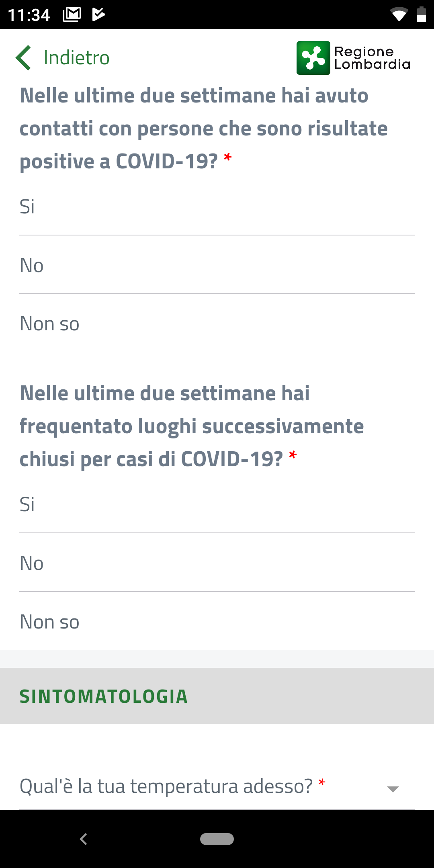Tap the battery status icon
Screen dimensions: 434x868
421,14
